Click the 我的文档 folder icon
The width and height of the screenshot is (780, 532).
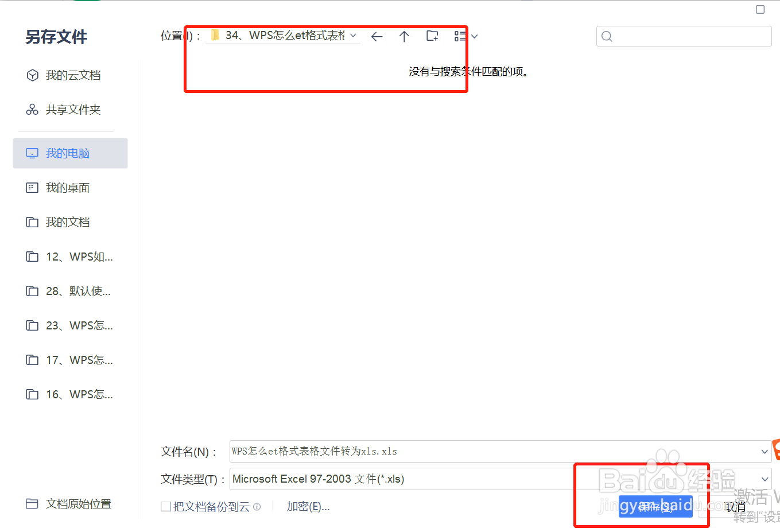click(x=32, y=222)
